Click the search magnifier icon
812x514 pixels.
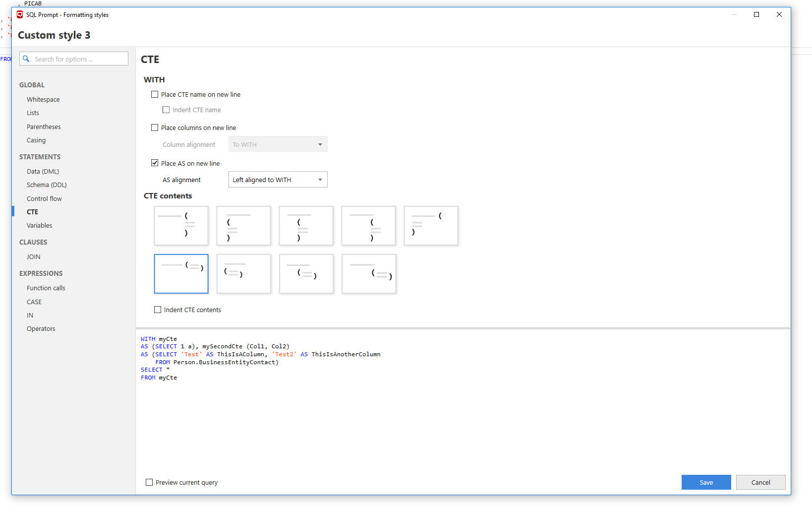tap(26, 59)
